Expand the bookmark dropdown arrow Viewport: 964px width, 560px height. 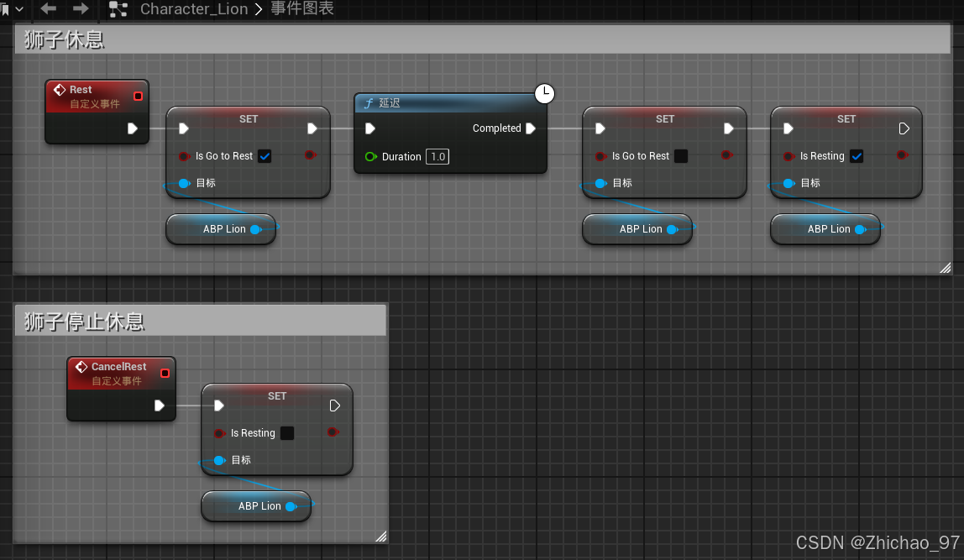(19, 9)
